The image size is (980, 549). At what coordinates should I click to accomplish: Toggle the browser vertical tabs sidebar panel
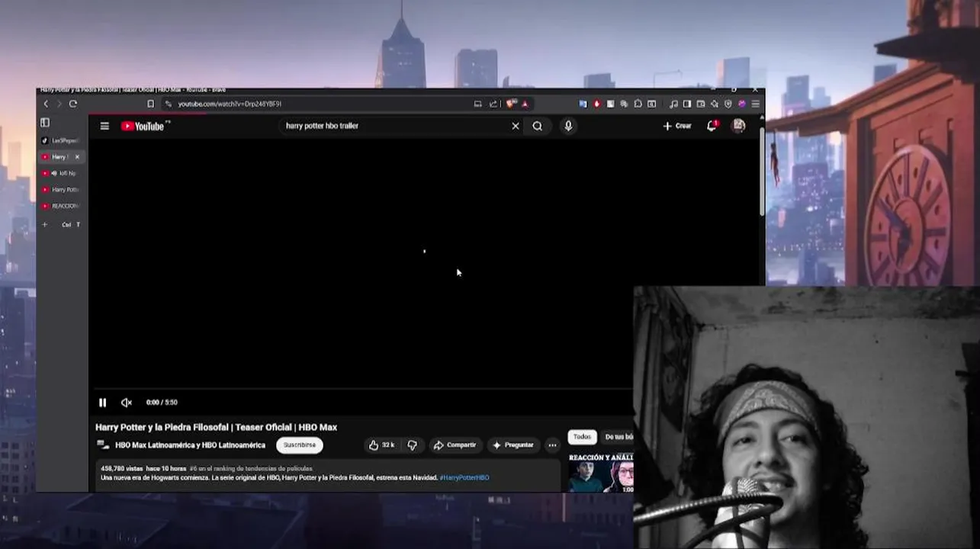[45, 122]
